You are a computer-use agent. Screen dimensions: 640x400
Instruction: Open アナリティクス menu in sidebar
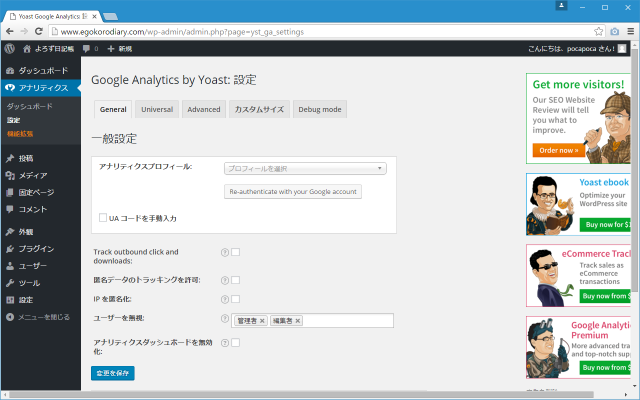(x=41, y=88)
